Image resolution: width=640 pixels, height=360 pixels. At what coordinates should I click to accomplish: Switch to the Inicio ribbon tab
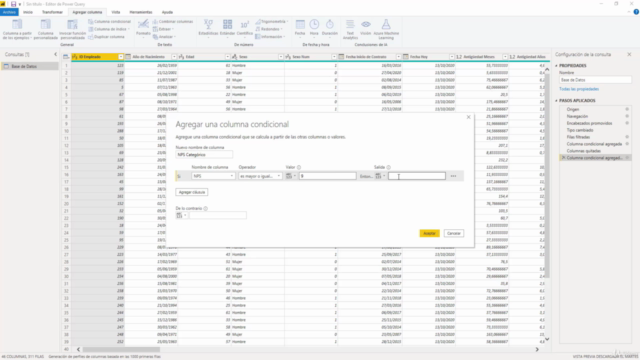[x=28, y=12]
